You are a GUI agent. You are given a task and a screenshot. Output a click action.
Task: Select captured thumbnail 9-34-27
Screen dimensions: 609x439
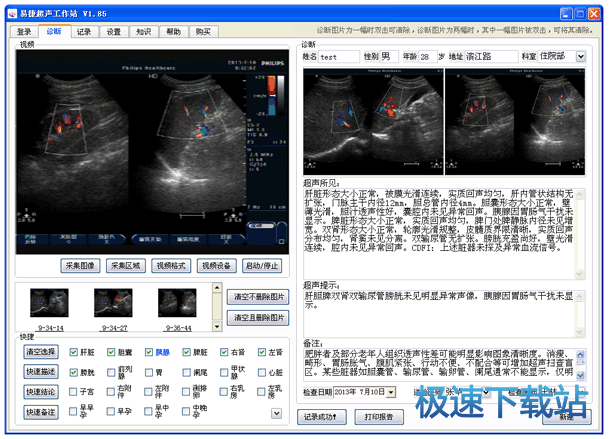click(x=113, y=303)
